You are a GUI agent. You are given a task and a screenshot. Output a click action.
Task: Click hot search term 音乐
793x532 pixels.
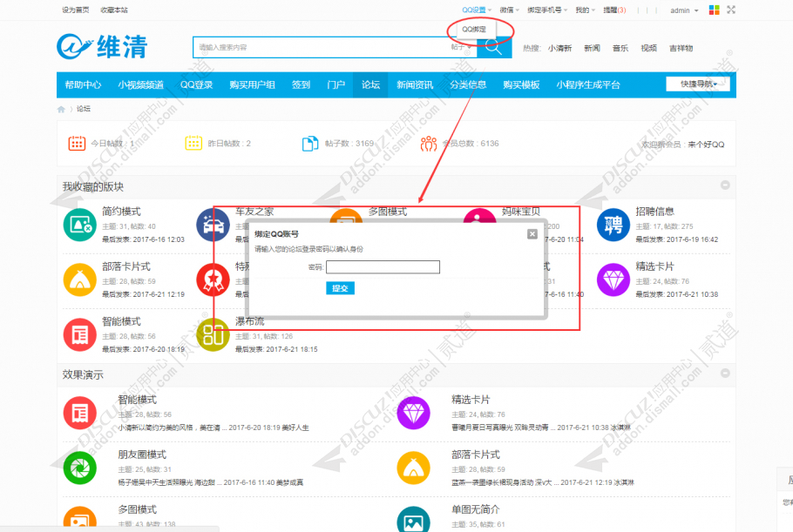(x=620, y=48)
